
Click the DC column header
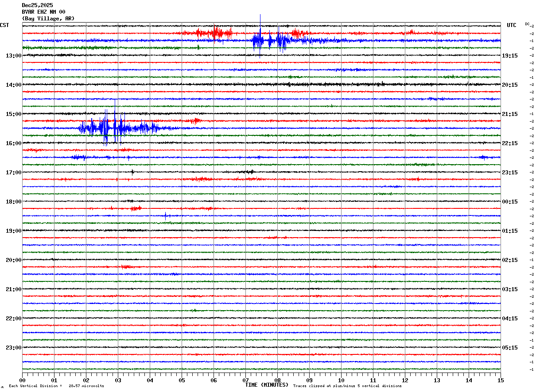click(527, 24)
